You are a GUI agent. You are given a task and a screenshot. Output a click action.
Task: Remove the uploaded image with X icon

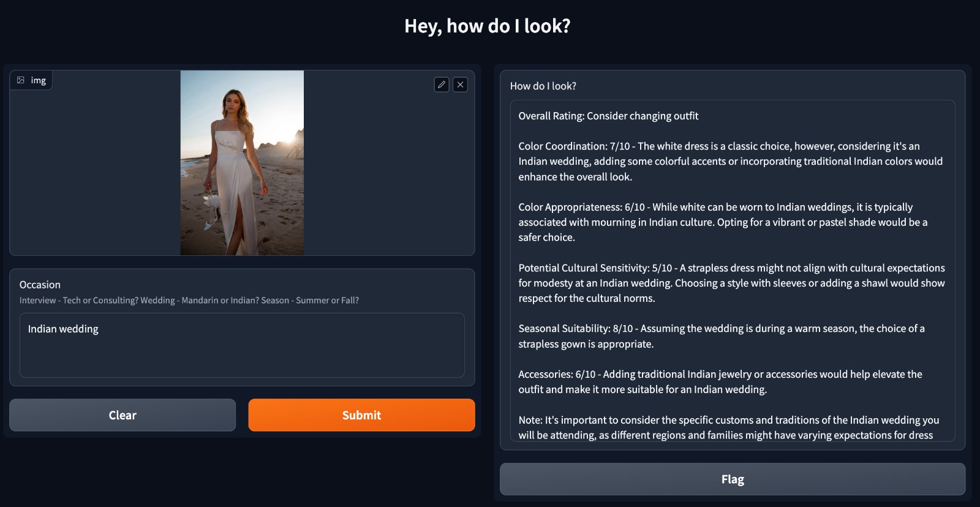[461, 85]
